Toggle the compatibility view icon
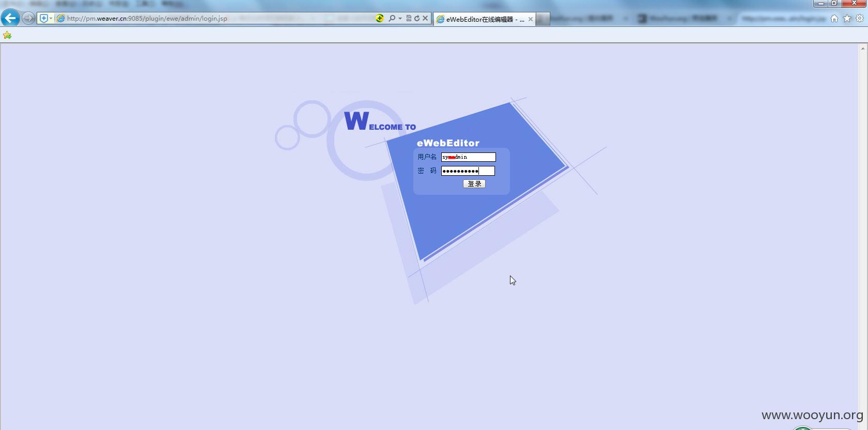This screenshot has width=868, height=430. [x=409, y=18]
